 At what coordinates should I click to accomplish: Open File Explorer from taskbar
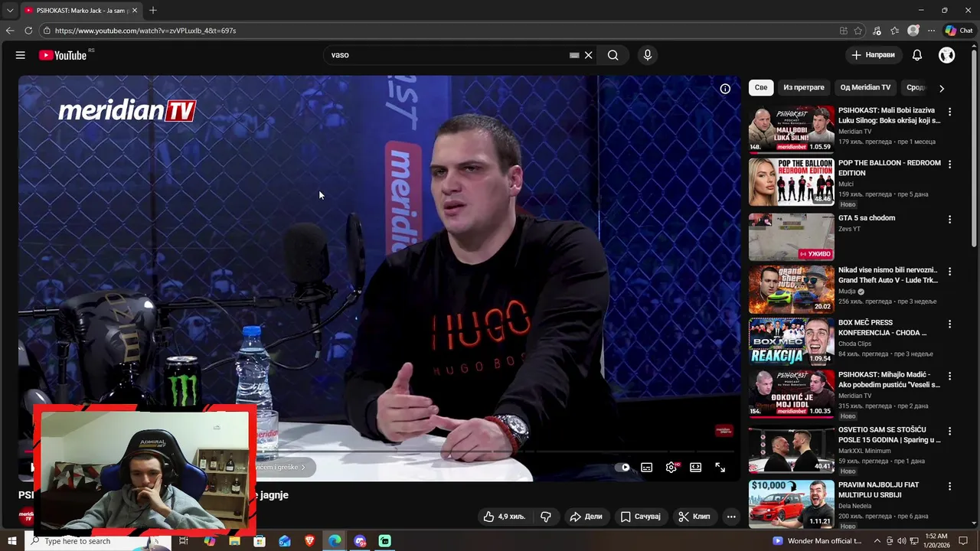pyautogui.click(x=234, y=541)
